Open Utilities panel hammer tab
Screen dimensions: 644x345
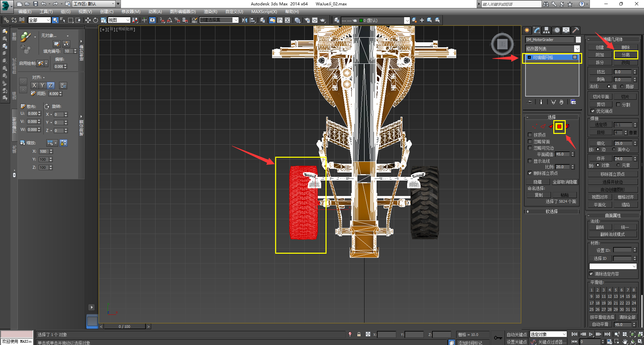(x=575, y=30)
